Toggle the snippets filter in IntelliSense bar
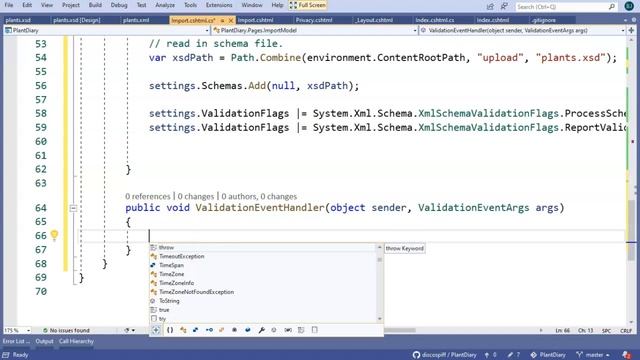The height and width of the screenshot is (360, 640). pos(314,330)
